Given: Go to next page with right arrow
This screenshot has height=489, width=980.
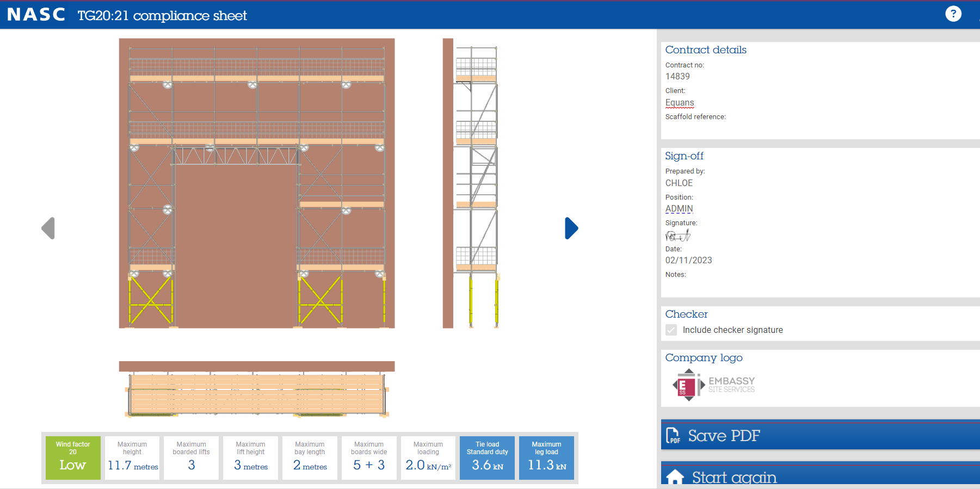Looking at the screenshot, I should click(x=571, y=228).
